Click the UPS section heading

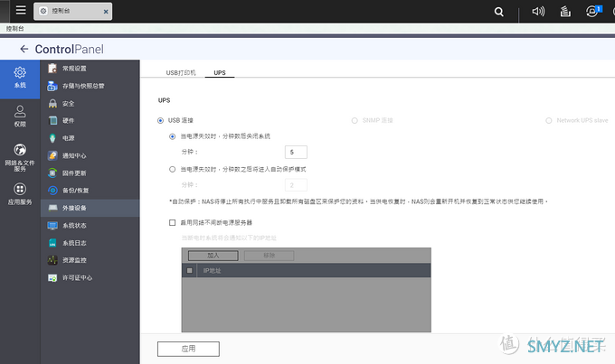point(164,100)
